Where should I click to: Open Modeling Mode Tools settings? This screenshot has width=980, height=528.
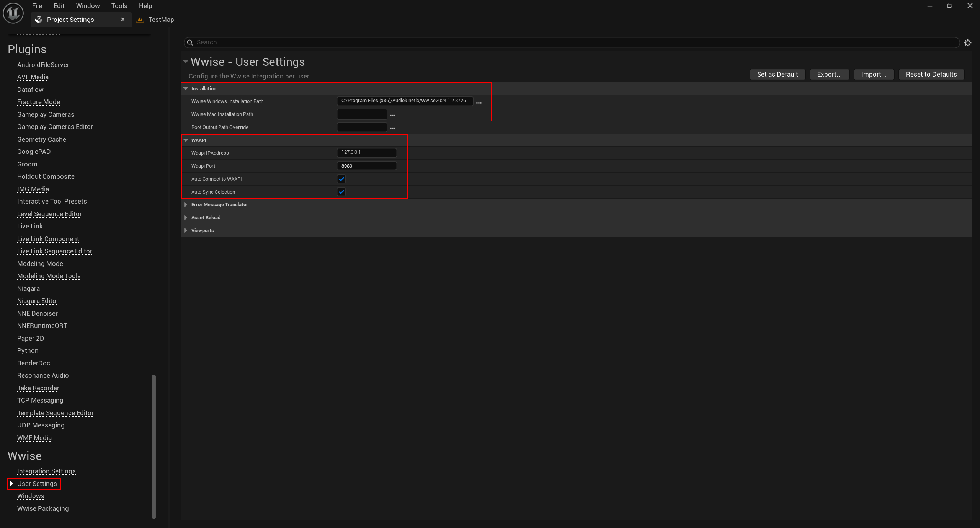(x=49, y=276)
